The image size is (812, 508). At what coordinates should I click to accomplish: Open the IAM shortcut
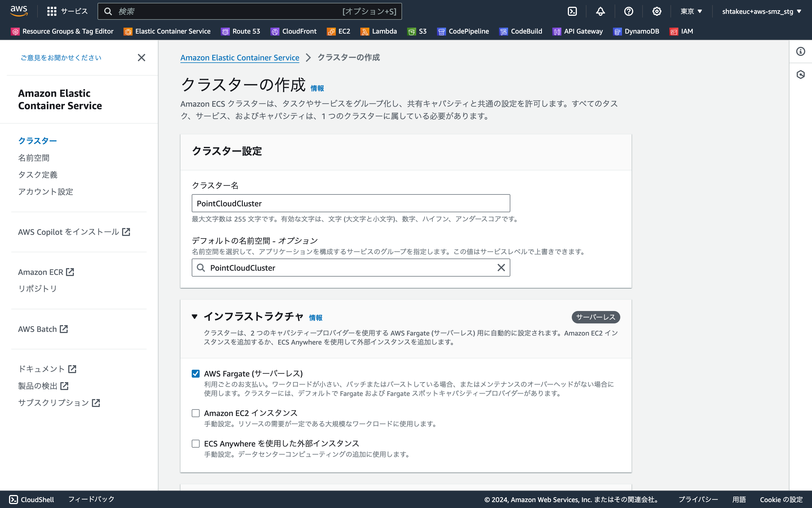coord(681,31)
